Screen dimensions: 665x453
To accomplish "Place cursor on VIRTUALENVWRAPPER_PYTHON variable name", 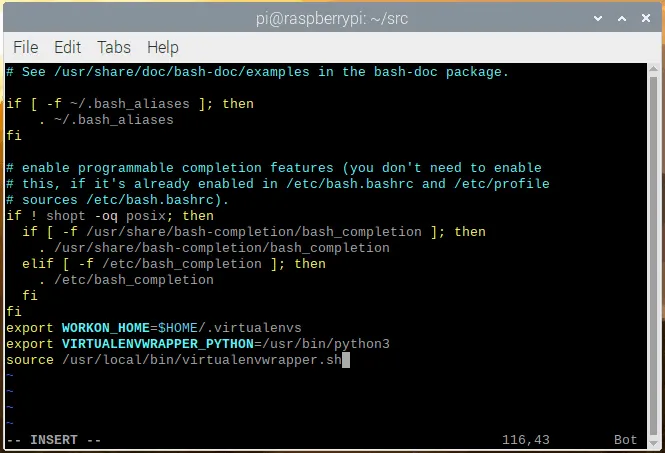I will point(158,344).
